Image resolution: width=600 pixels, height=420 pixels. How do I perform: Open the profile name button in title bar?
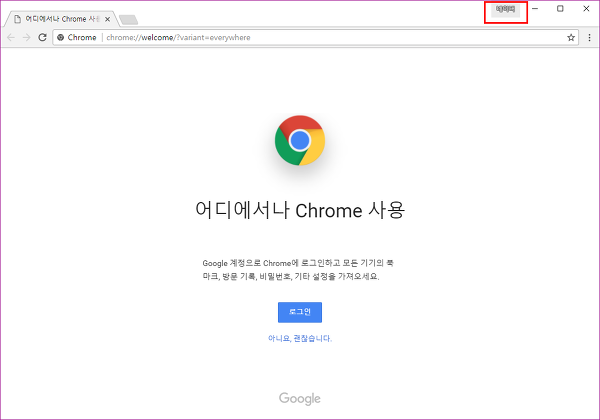click(505, 10)
